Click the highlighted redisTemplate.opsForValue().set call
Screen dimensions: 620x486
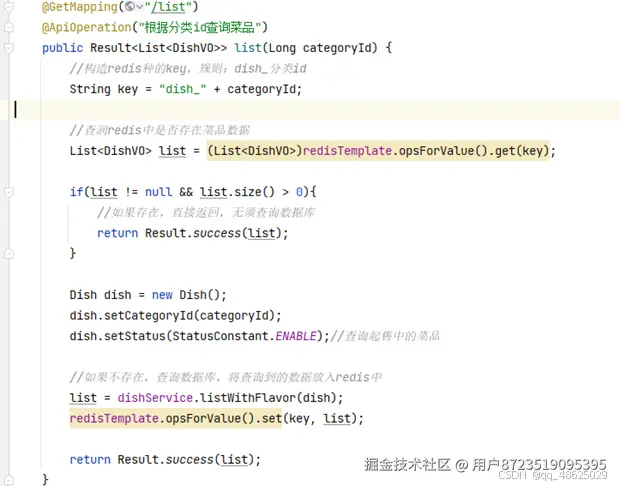[176, 418]
